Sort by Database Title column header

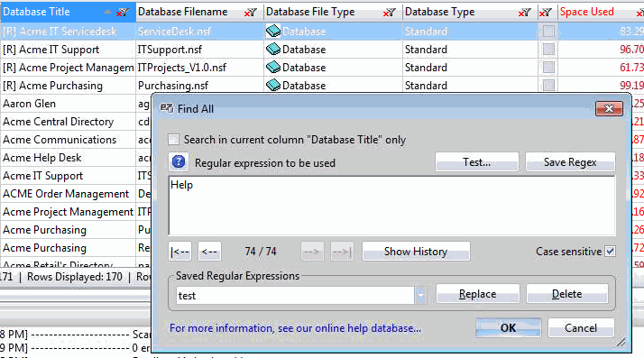37,12
